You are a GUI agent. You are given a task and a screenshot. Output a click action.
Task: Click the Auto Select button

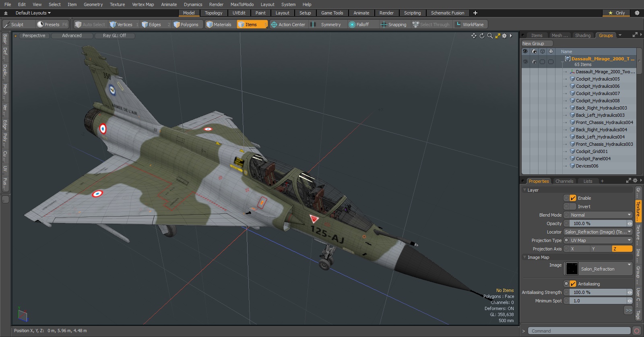coord(91,25)
